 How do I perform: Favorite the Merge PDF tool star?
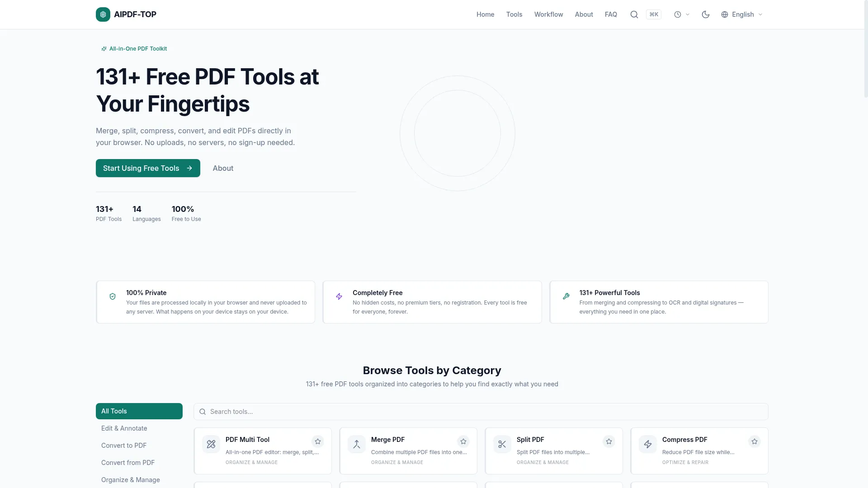pyautogui.click(x=463, y=441)
